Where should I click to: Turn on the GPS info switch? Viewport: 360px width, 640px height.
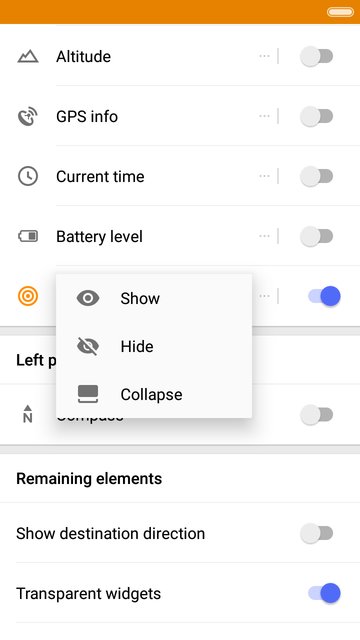click(x=317, y=116)
